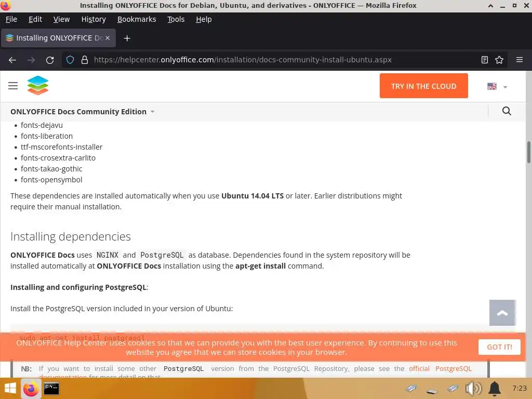Click 'ttf-mscorefonts-installer' list item

61,147
